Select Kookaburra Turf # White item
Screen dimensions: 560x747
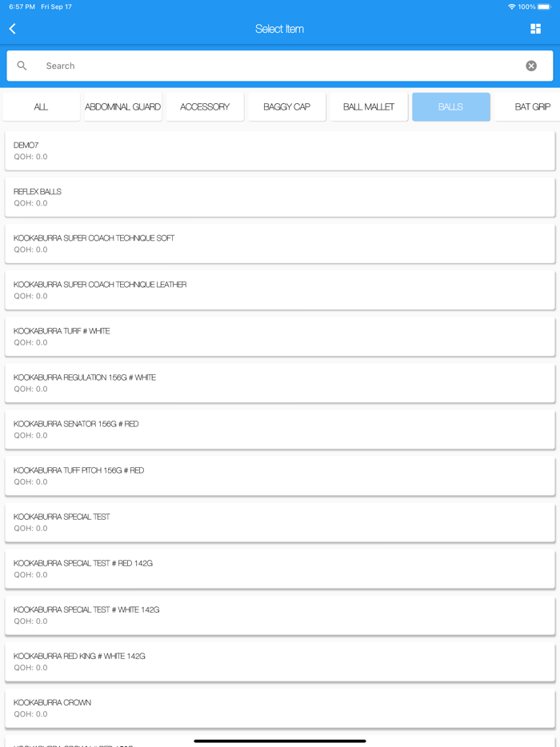pos(280,337)
